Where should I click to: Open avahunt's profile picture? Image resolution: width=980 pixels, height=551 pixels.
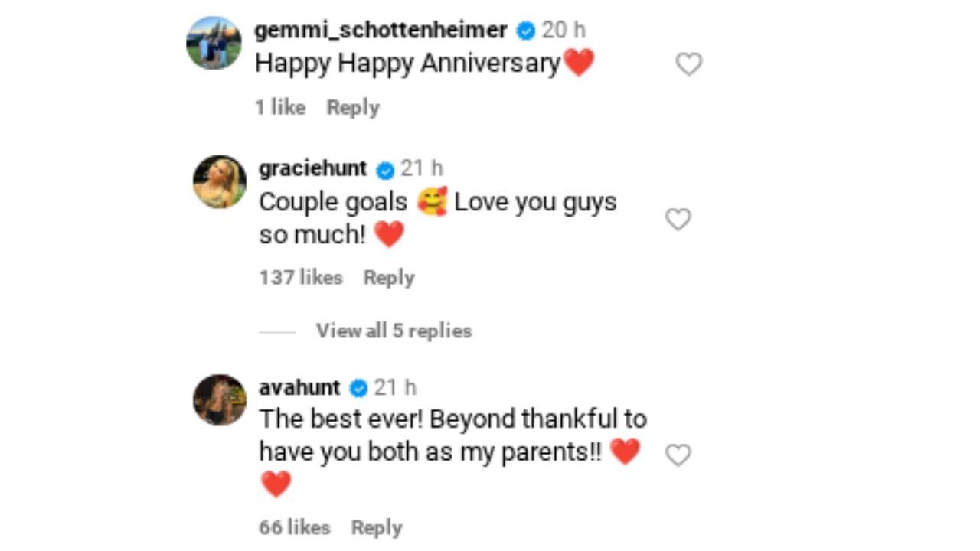(220, 399)
